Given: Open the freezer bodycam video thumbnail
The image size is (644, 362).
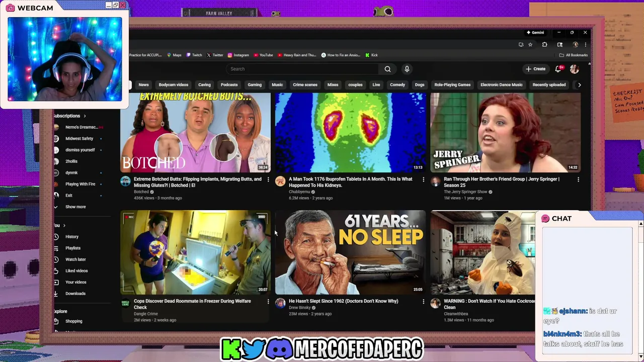Looking at the screenshot, I should (x=195, y=252).
